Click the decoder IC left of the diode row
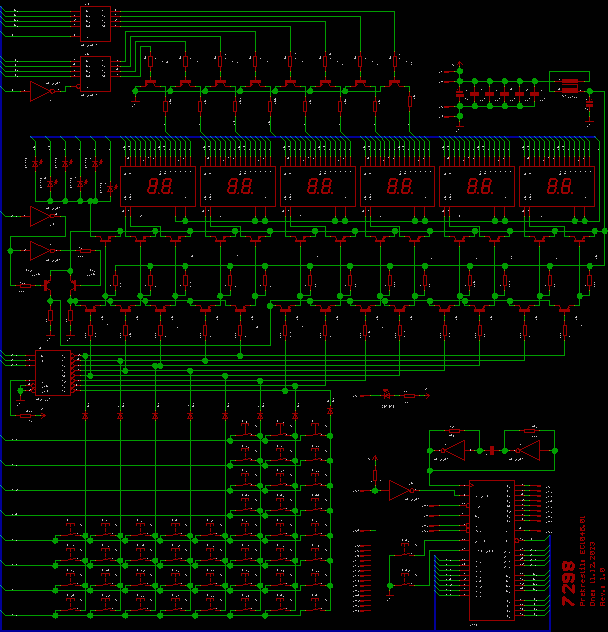This screenshot has width=608, height=632. point(49,373)
